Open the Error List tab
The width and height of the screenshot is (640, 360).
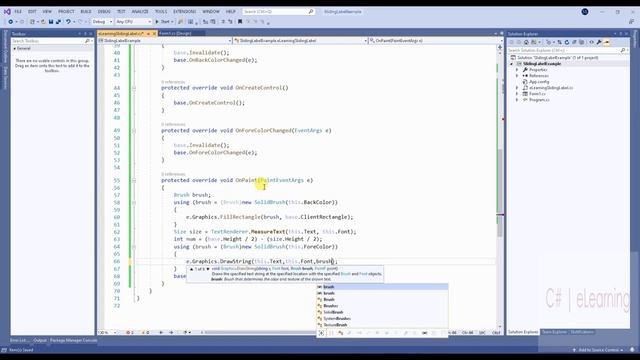tap(19, 340)
